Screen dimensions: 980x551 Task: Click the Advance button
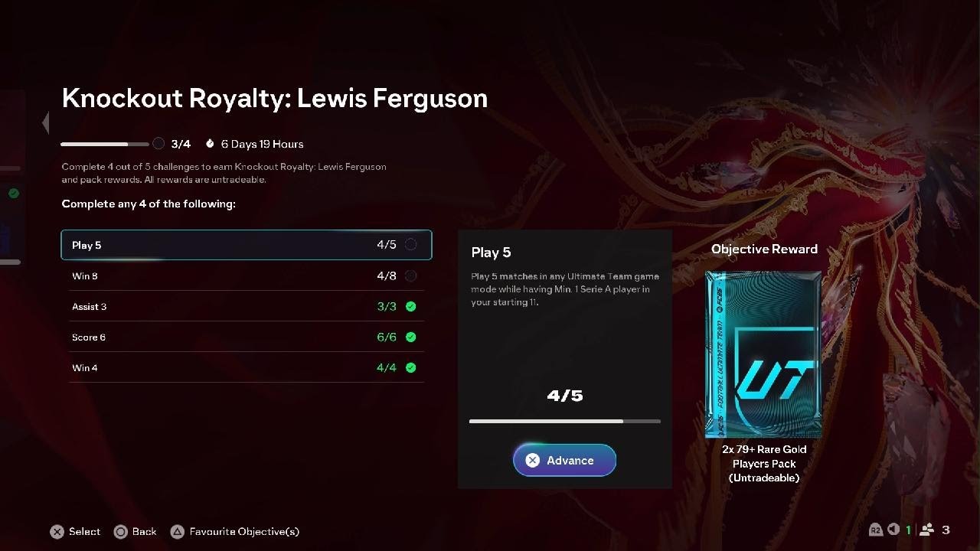[x=564, y=460]
